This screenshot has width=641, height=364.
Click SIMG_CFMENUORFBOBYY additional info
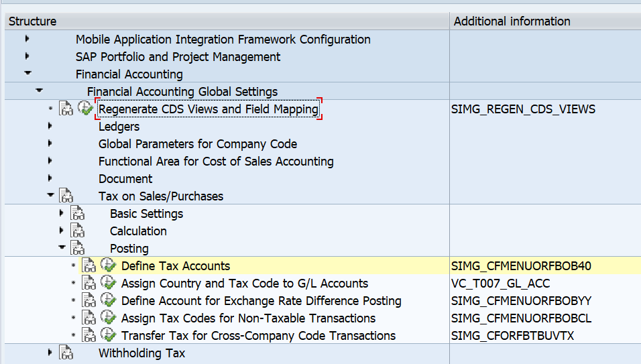click(x=521, y=301)
